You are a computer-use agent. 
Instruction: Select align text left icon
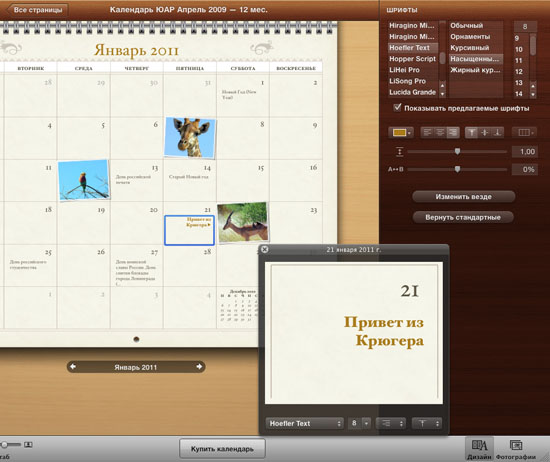point(427,132)
